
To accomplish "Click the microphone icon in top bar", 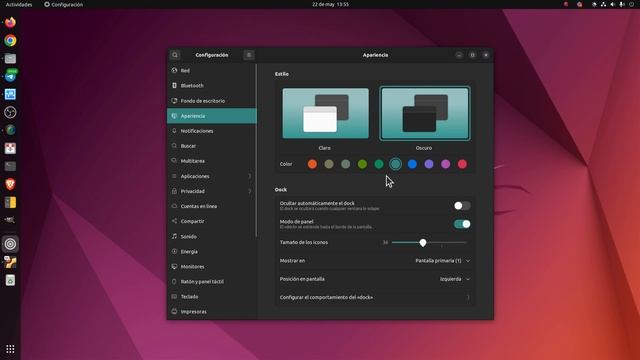I will point(622,4).
